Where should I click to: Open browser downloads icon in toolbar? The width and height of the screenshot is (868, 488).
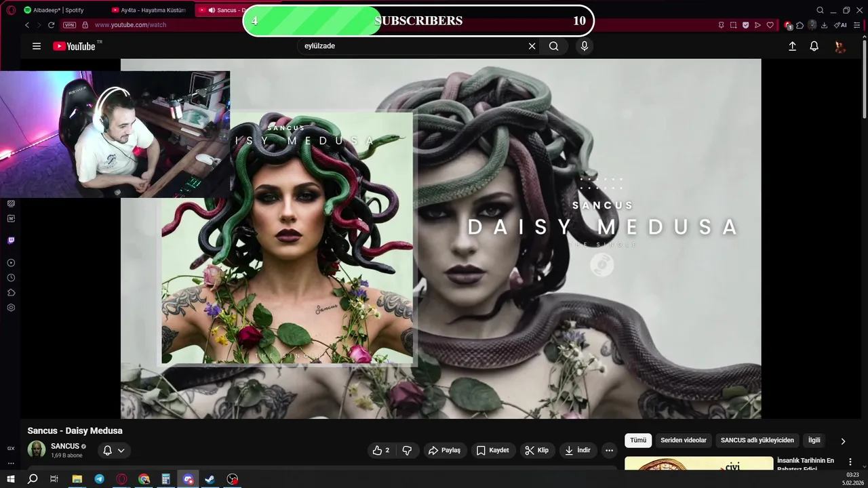point(824,25)
